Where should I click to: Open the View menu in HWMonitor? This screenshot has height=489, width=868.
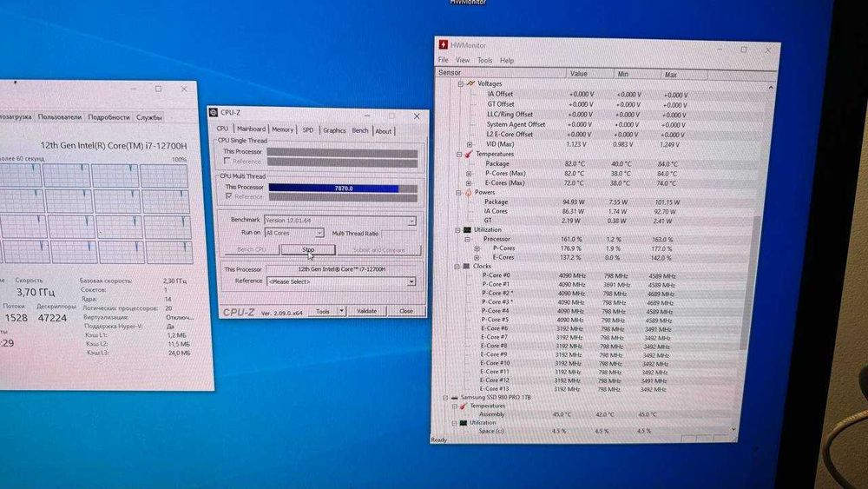click(463, 60)
